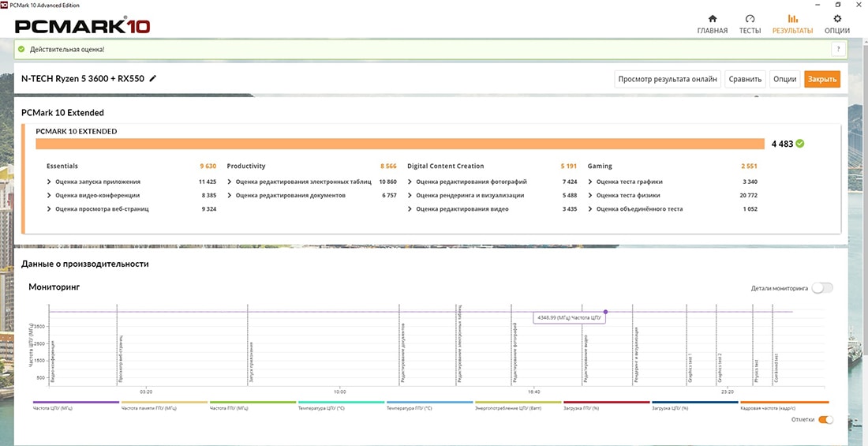Expand Оценка редактирования электронных таблиц row
Image resolution: width=868 pixels, height=446 pixels.
click(x=230, y=182)
